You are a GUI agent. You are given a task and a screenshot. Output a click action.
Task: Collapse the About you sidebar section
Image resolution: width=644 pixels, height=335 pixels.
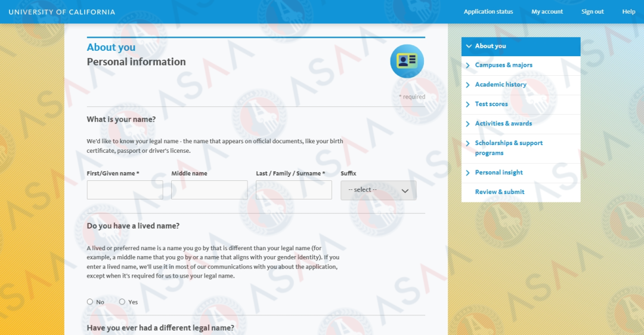(469, 46)
